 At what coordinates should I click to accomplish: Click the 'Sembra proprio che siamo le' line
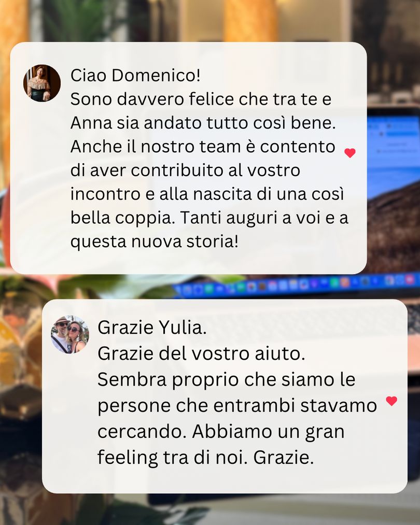(227, 380)
